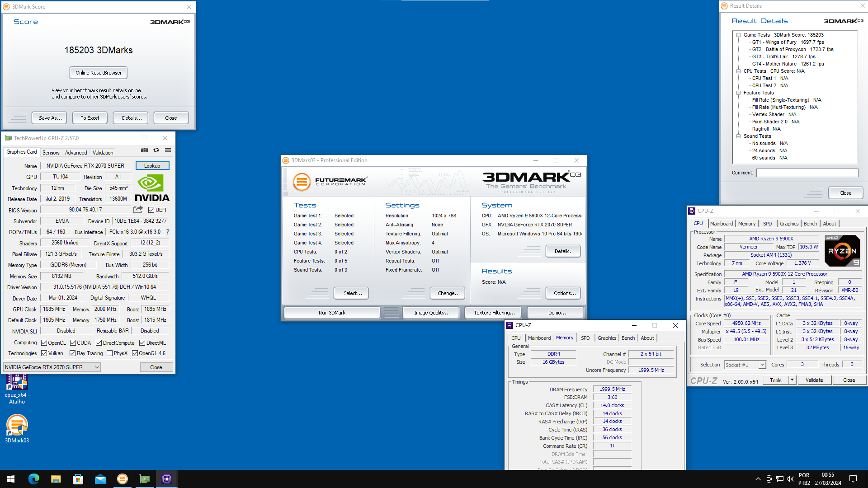Image resolution: width=868 pixels, height=488 pixels.
Task: Switch to CPU-Z taskbar icon
Action: click(167, 479)
